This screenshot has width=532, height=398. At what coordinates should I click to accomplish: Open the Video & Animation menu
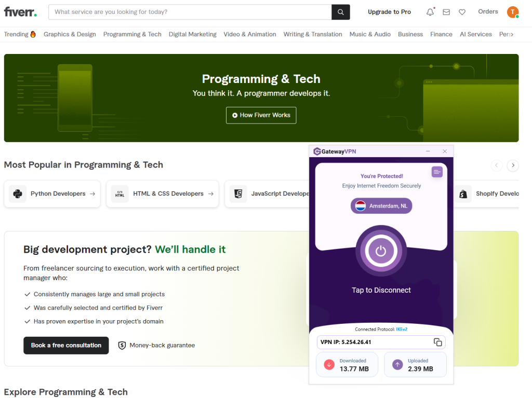[250, 34]
